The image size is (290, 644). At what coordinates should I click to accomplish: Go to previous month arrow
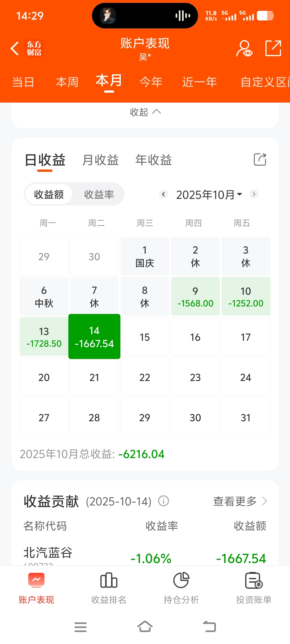pyautogui.click(x=163, y=194)
